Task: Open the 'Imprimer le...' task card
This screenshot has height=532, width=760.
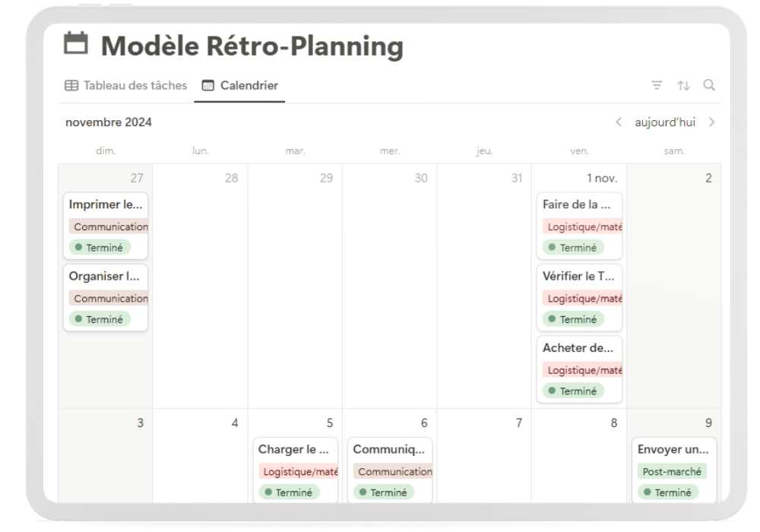Action: tap(106, 226)
